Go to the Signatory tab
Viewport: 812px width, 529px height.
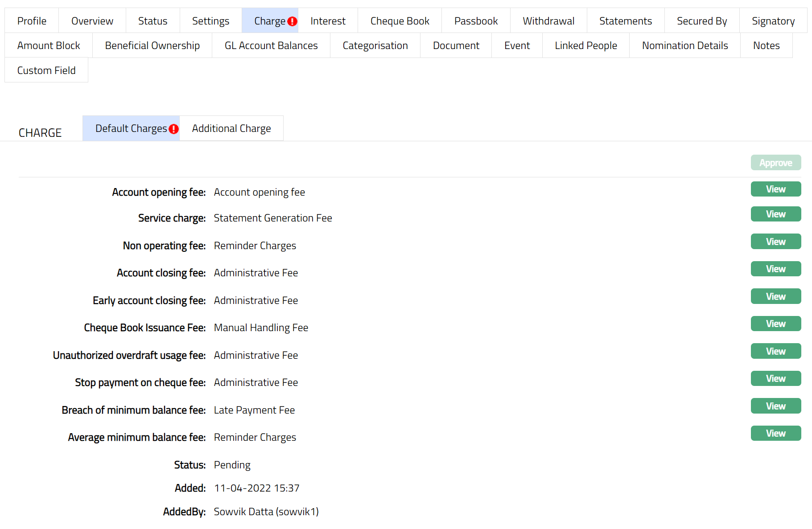point(773,21)
